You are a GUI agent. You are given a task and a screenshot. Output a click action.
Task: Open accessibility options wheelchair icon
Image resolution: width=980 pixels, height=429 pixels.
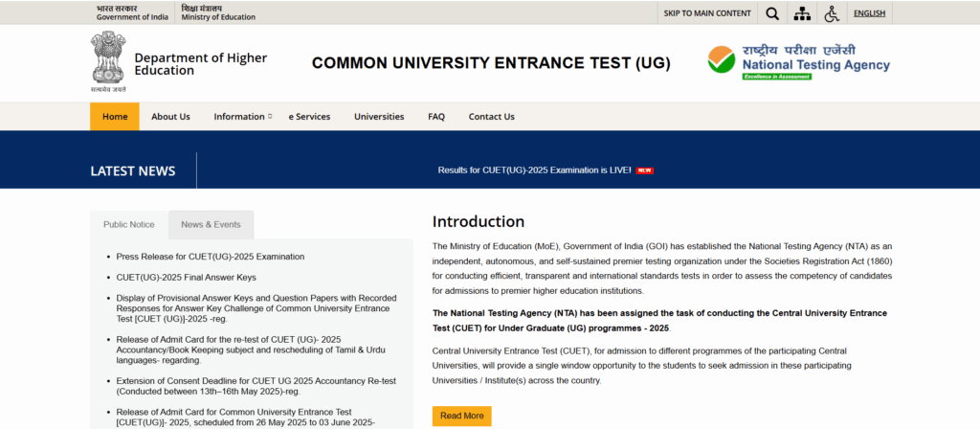832,13
